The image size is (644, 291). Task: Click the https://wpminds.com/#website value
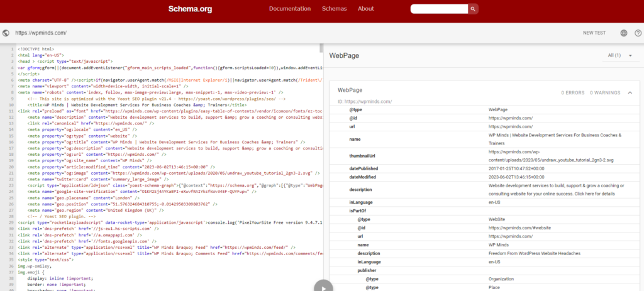click(x=519, y=228)
